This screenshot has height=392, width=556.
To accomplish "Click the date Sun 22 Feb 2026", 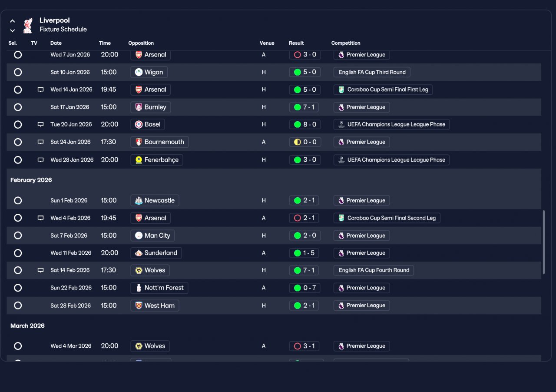I will [71, 288].
